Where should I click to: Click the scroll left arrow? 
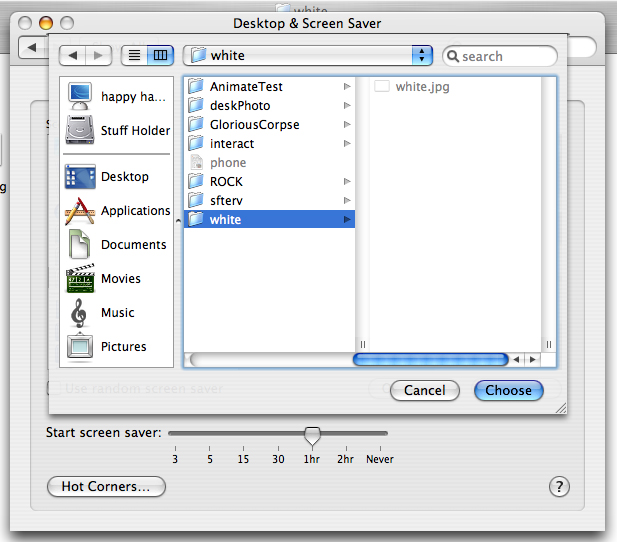tap(516, 359)
